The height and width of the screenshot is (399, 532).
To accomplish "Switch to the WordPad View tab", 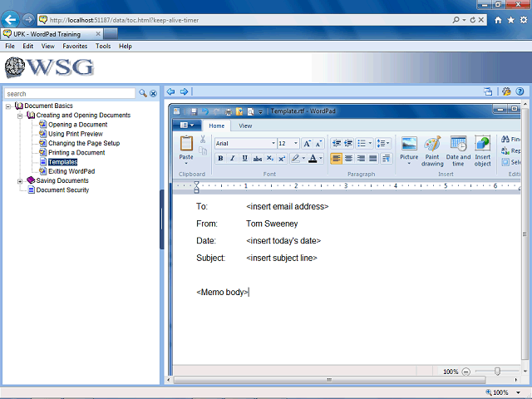I will pos(245,126).
